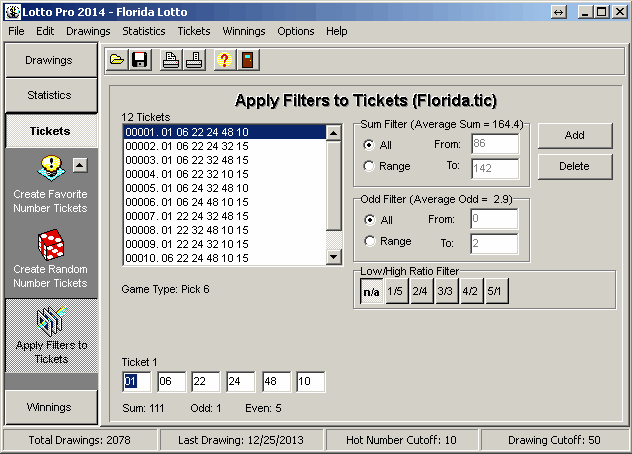Click the Odd Filter To field
This screenshot has height=454, width=632.
pos(494,244)
